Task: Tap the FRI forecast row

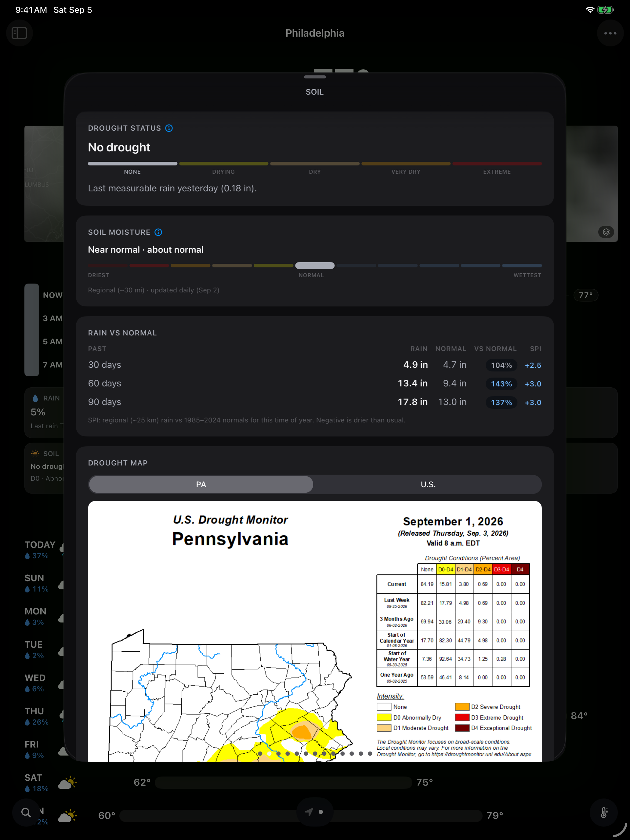Action: [x=44, y=750]
